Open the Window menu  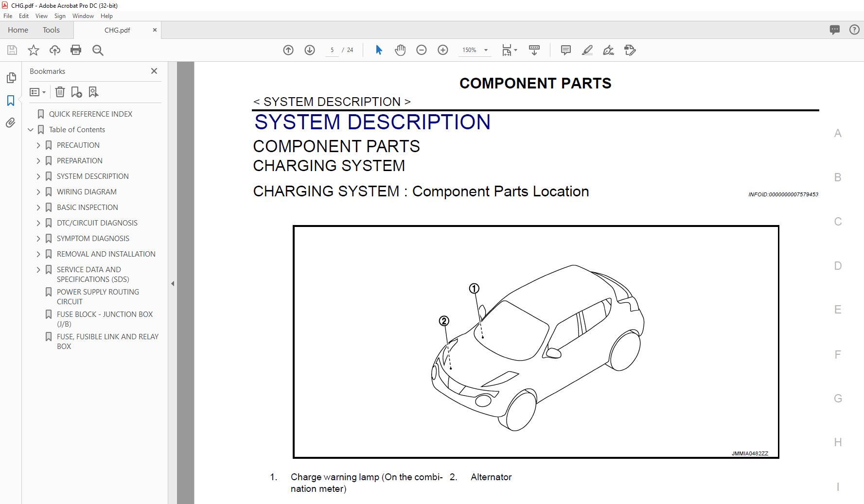coord(83,16)
